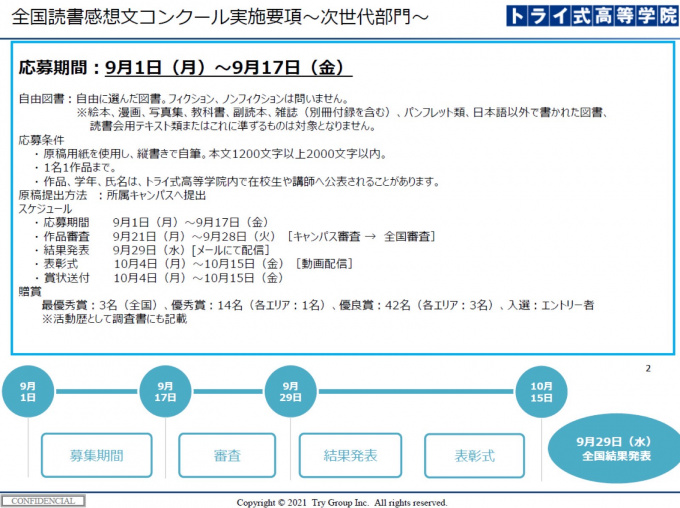Click the 最優秀賞 awards line
The width and height of the screenshot is (680, 508).
coord(330,305)
